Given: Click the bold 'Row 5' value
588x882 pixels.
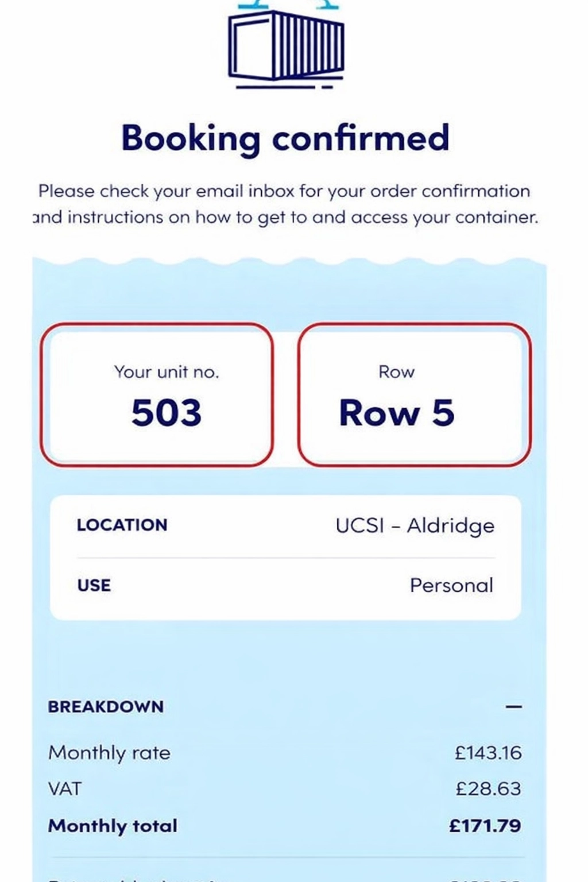Looking at the screenshot, I should pos(397,412).
